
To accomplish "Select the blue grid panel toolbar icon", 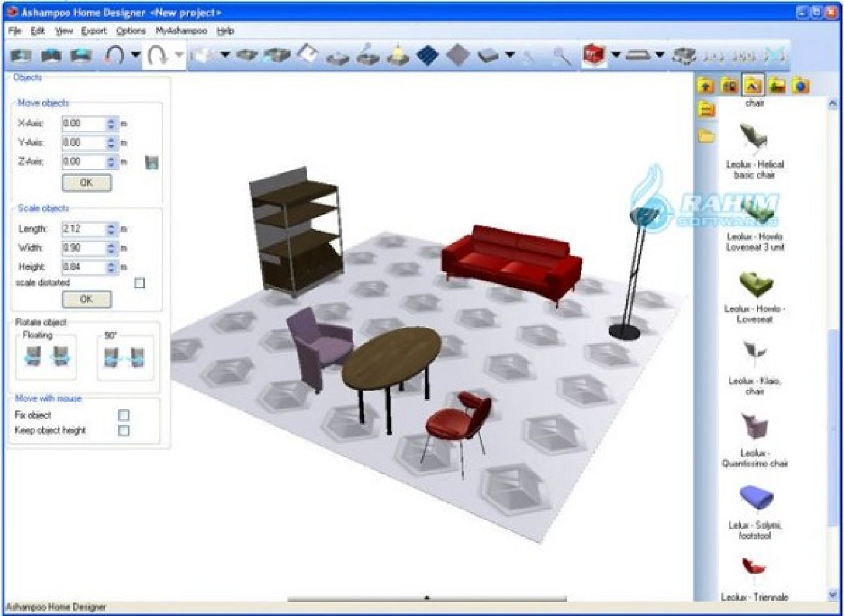I will pyautogui.click(x=427, y=55).
